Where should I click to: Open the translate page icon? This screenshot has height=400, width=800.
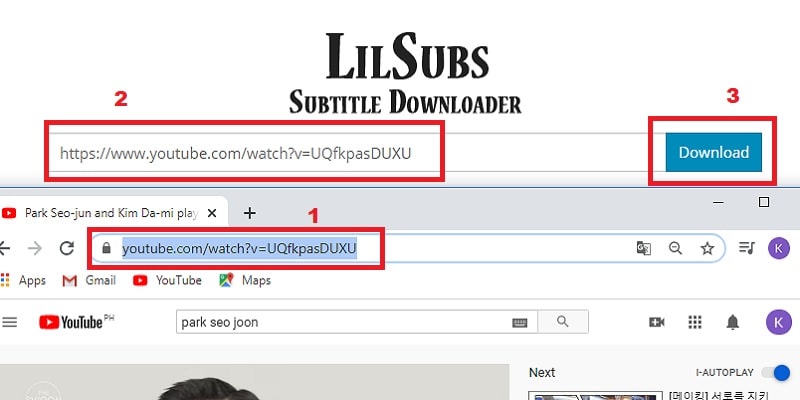643,248
